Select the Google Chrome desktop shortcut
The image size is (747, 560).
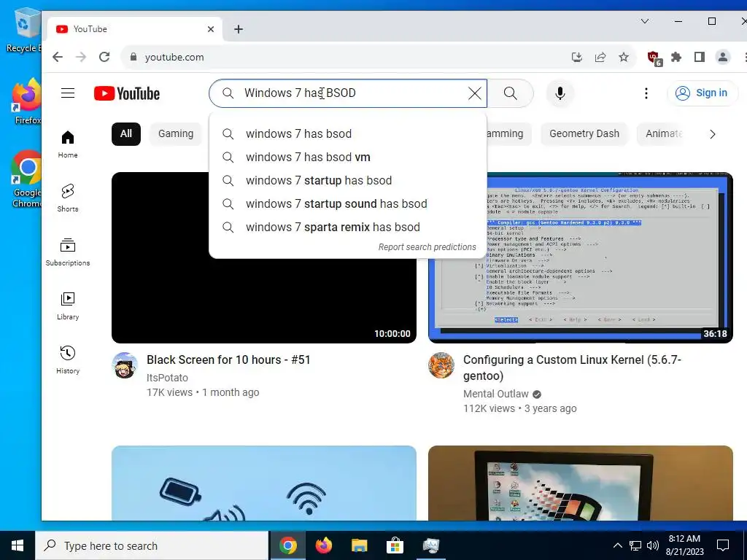pos(26,179)
